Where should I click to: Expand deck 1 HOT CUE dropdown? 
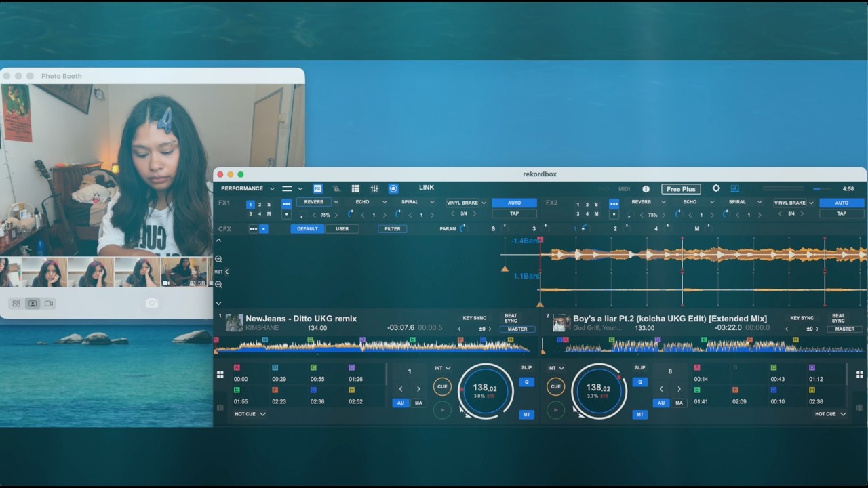click(x=250, y=414)
